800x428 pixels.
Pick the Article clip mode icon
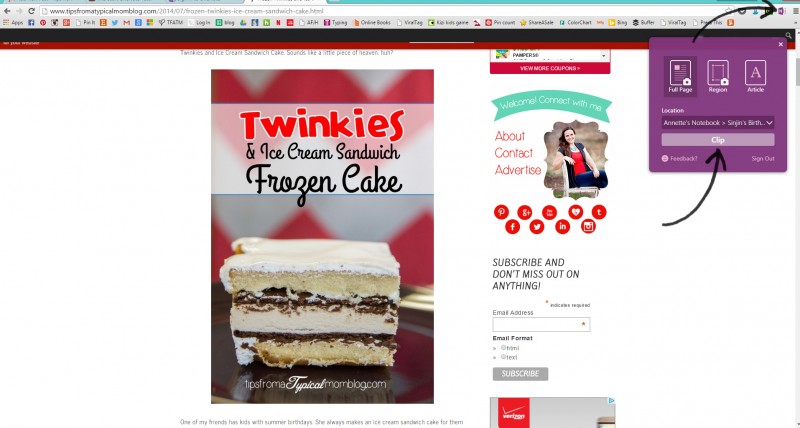[x=755, y=76]
